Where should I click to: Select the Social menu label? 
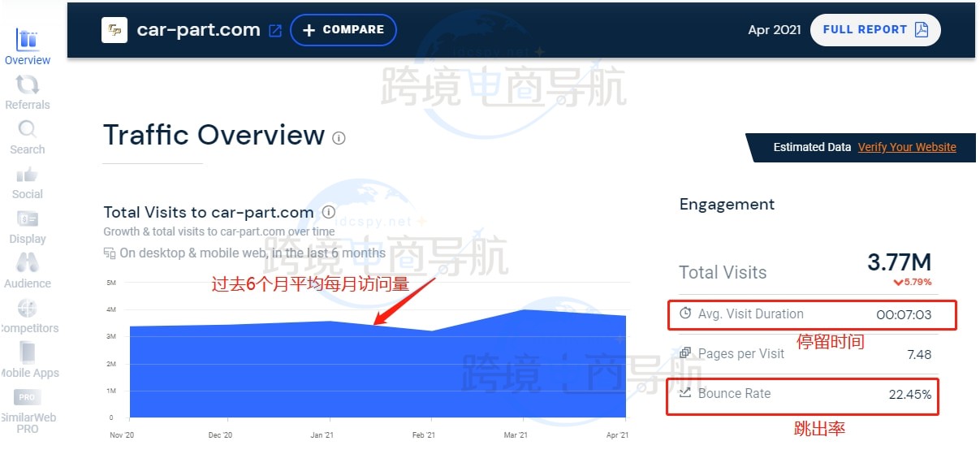click(x=28, y=194)
